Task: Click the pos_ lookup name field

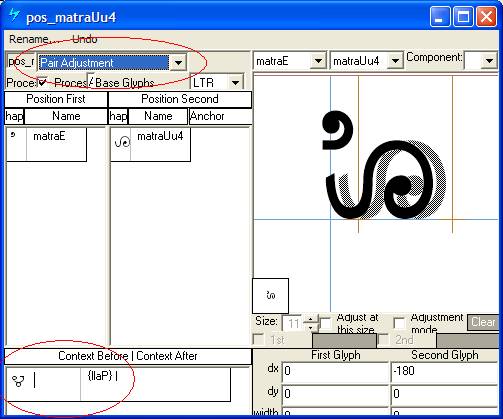Action: 21,62
